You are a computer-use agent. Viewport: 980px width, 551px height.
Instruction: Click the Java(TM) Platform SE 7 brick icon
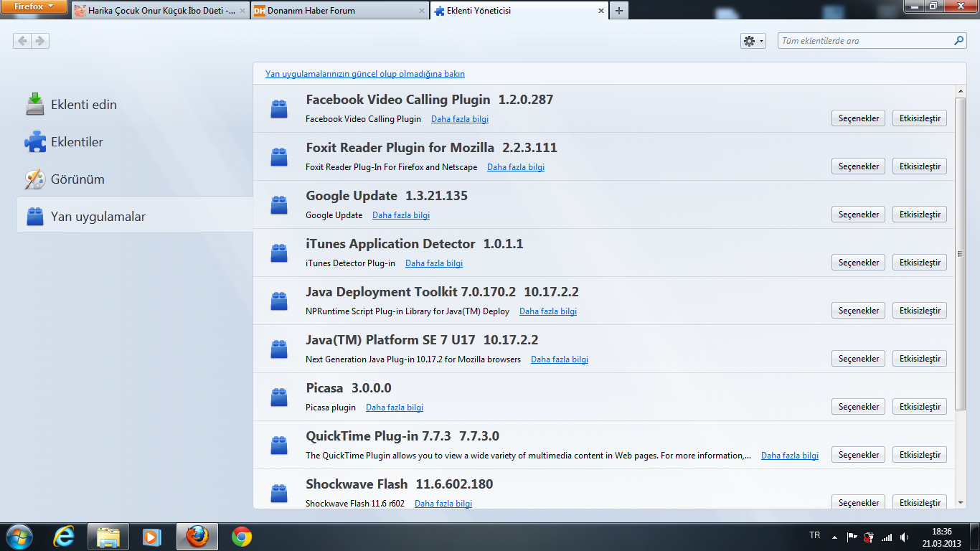pyautogui.click(x=279, y=349)
